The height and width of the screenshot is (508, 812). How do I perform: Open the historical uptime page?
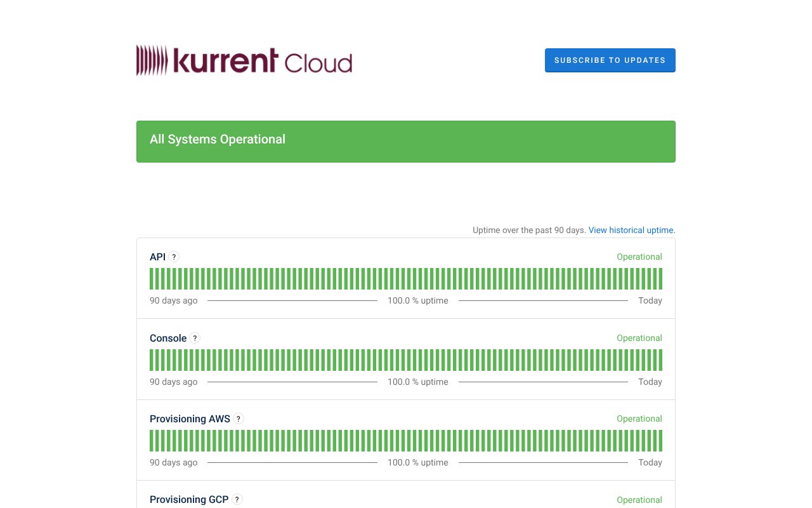[631, 230]
